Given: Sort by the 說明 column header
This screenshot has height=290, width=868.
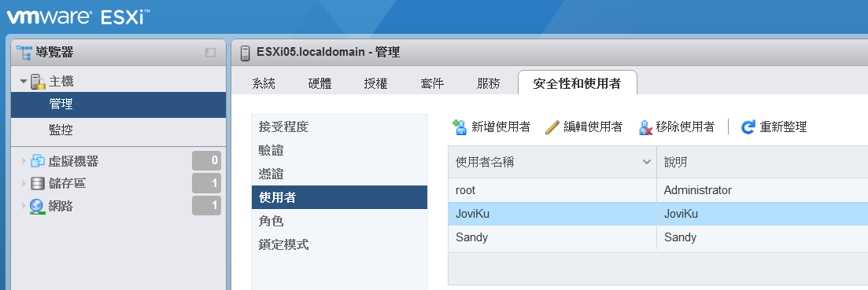Looking at the screenshot, I should [763, 162].
